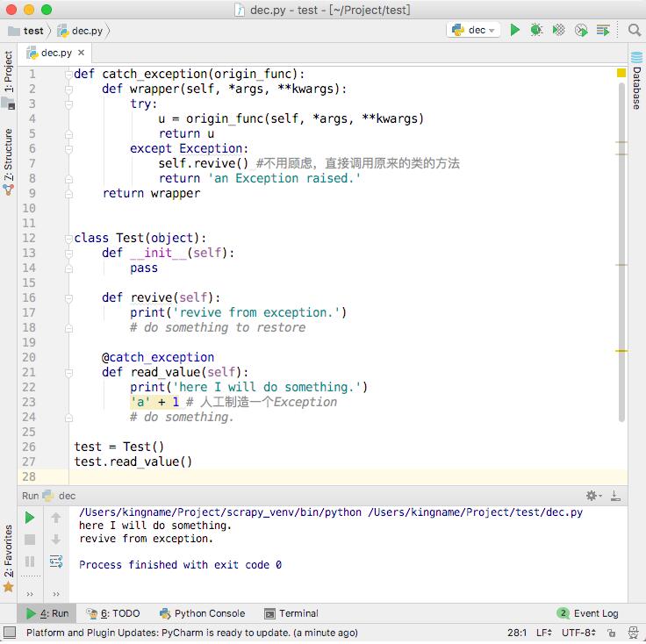Rerun dec from Run panel
The image size is (646, 644).
pyautogui.click(x=30, y=518)
